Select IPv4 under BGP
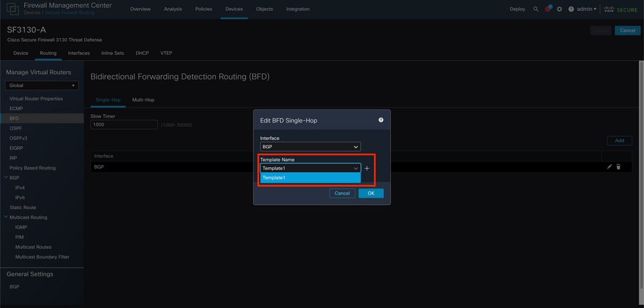The width and height of the screenshot is (644, 308). coord(20,188)
